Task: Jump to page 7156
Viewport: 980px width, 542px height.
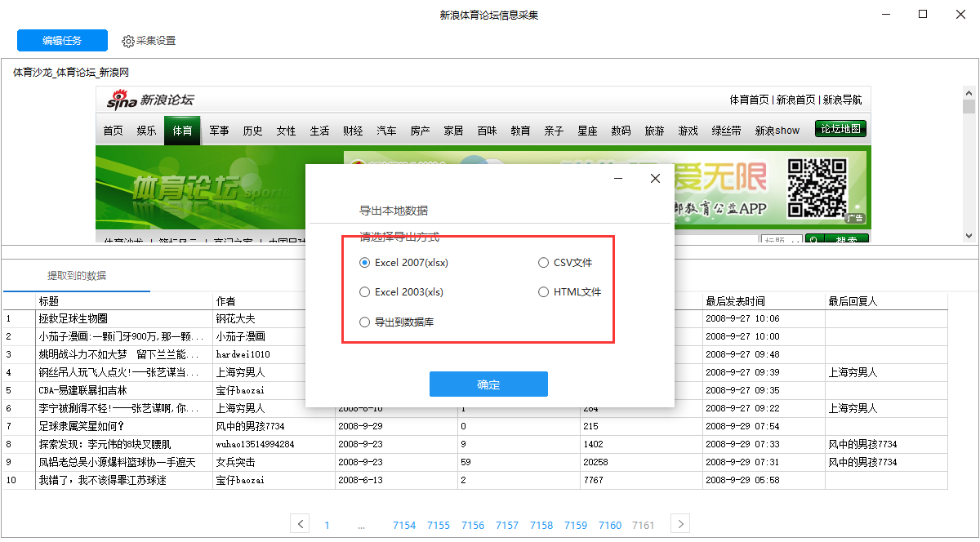Action: (x=473, y=525)
